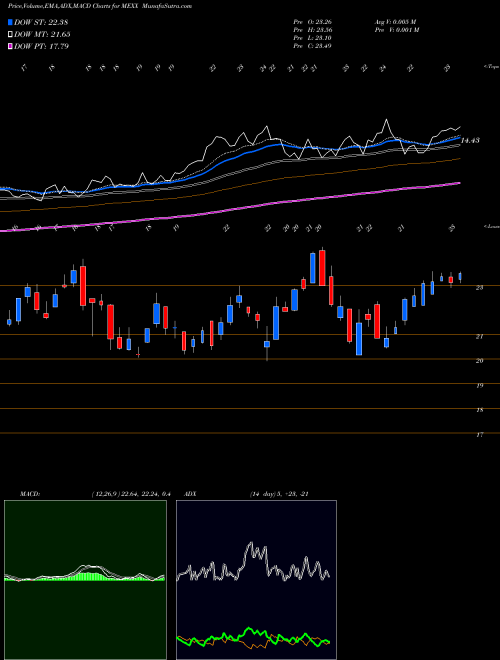Click the DOW PT value text

[x=42, y=46]
